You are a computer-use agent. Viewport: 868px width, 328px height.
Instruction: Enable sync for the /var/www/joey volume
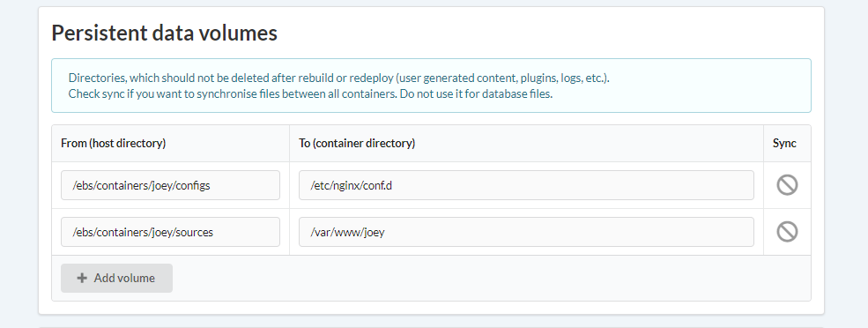point(787,232)
